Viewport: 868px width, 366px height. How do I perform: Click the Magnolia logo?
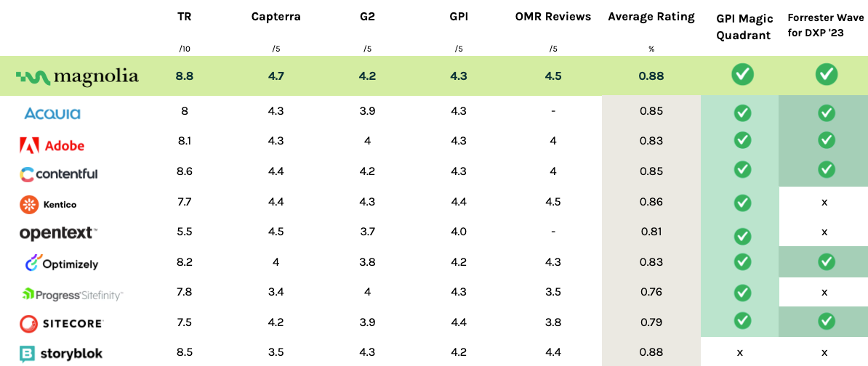coord(78,76)
